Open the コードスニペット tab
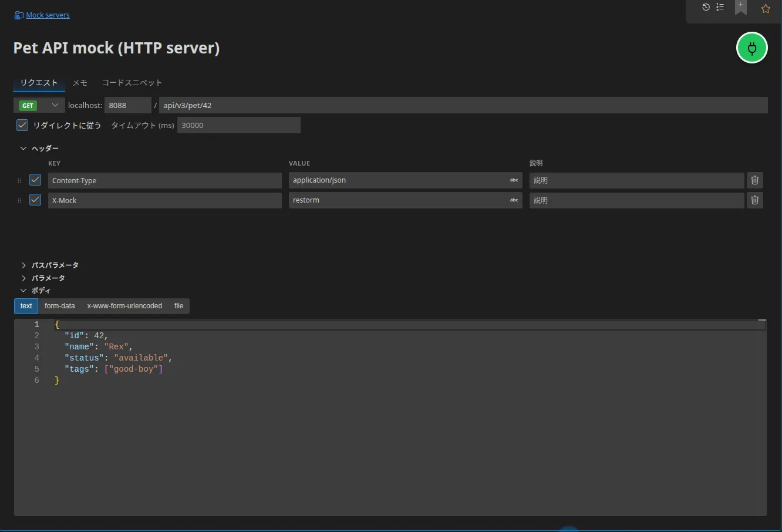The width and height of the screenshot is (782, 532). pos(132,83)
